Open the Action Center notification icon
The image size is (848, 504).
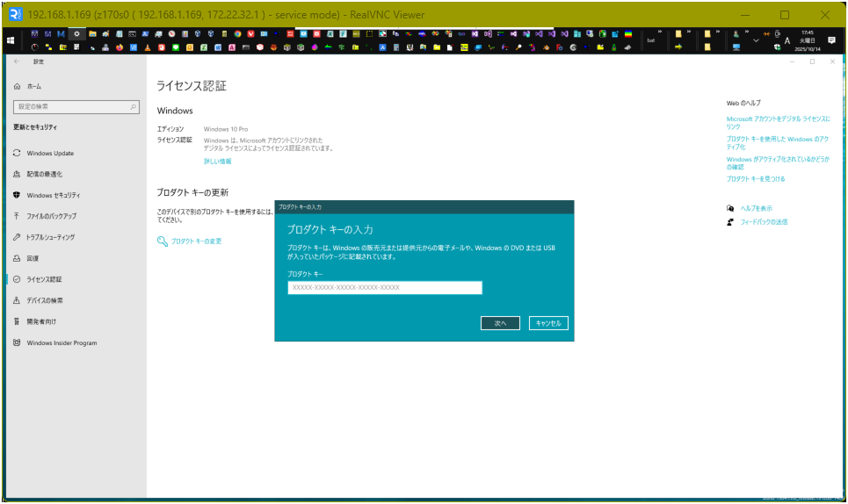tap(831, 40)
